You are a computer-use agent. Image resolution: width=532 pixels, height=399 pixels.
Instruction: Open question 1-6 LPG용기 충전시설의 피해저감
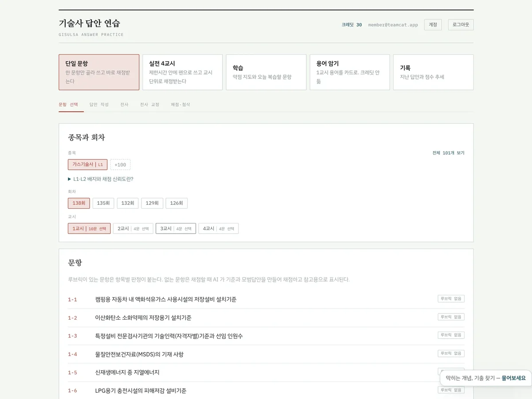click(266, 391)
